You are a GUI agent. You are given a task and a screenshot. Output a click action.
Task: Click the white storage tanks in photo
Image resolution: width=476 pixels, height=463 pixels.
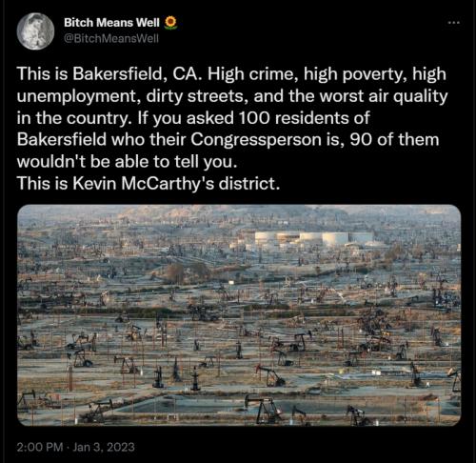pos(312,239)
